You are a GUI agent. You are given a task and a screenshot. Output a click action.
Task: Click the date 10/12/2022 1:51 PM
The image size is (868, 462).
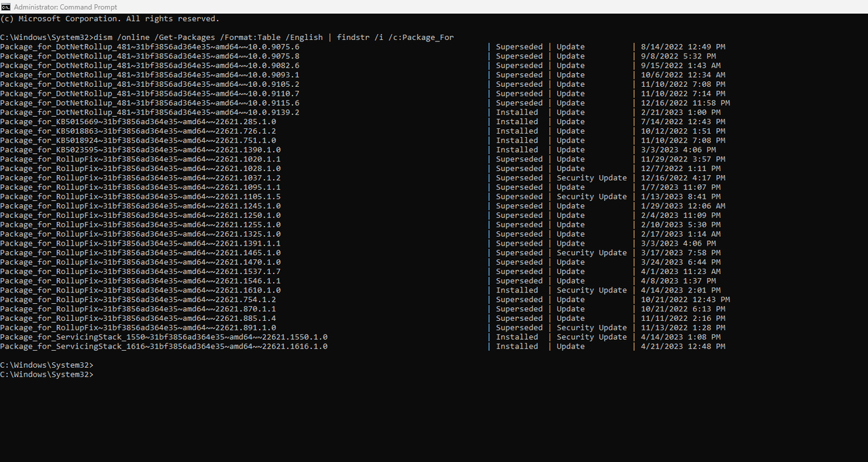click(683, 132)
